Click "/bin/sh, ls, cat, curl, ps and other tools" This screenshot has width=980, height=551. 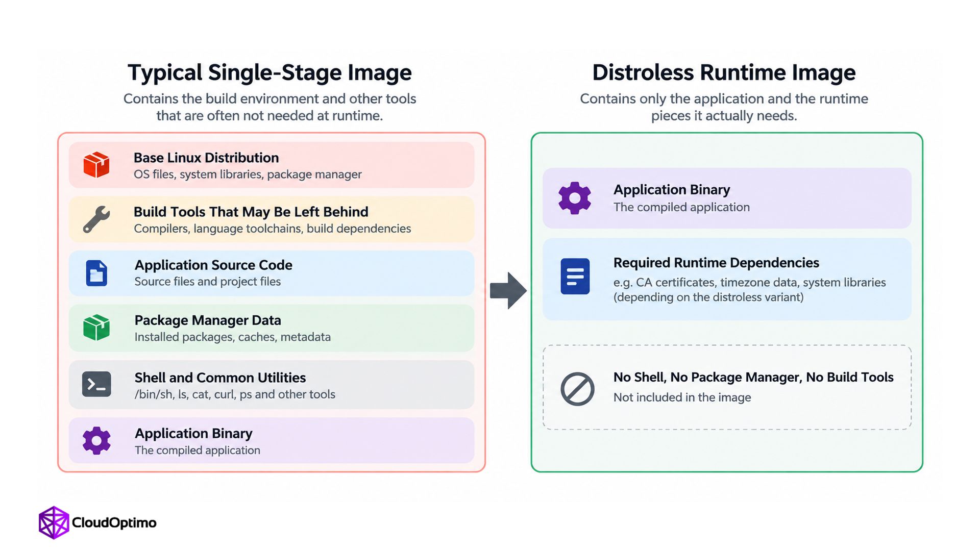click(x=235, y=394)
